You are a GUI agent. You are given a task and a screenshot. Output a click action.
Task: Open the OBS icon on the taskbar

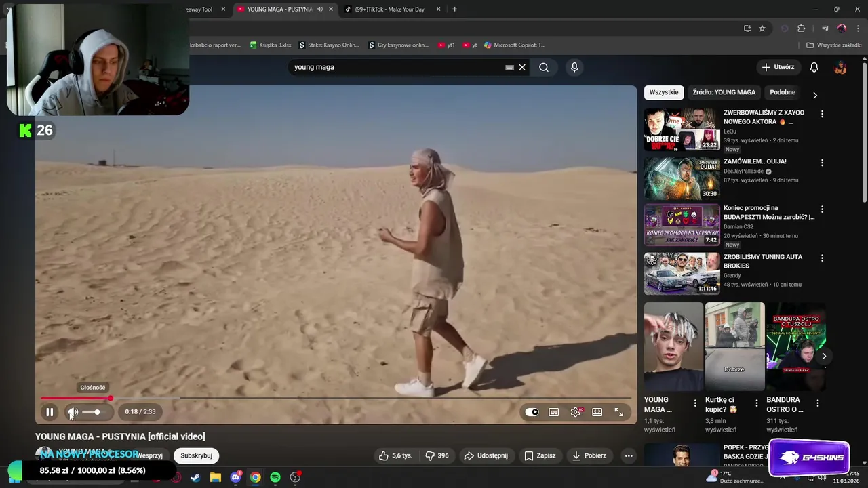click(295, 477)
